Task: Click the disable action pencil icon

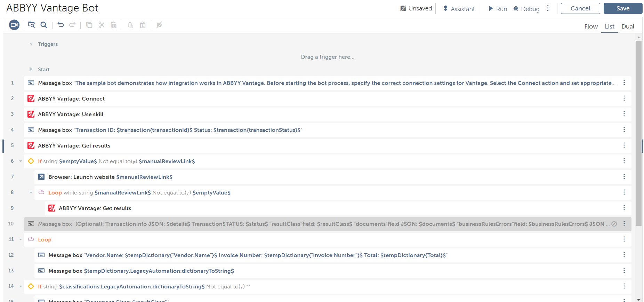Action: [x=159, y=25]
